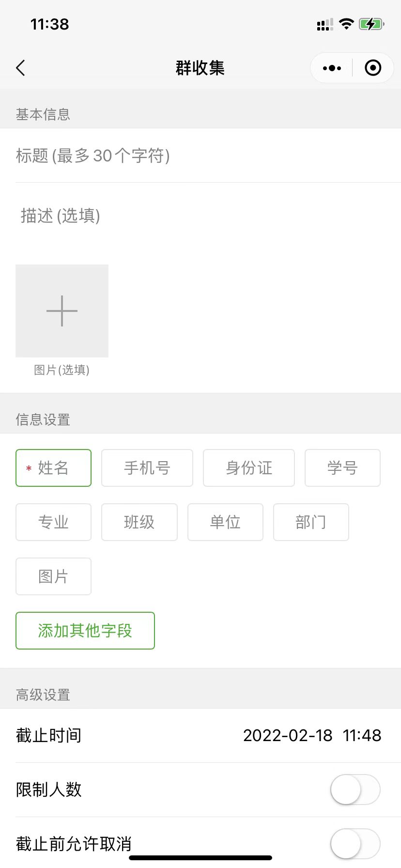Focus the 标题 title input field
This screenshot has height=868, width=401.
coord(200,156)
